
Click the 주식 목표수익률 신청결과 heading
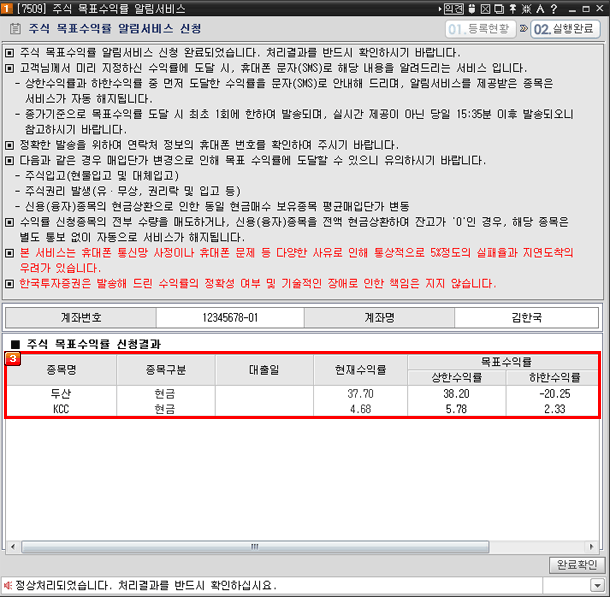(x=93, y=344)
